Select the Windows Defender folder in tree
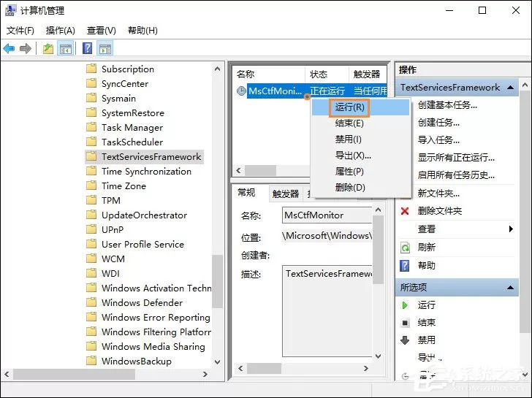The image size is (532, 398). 142,302
